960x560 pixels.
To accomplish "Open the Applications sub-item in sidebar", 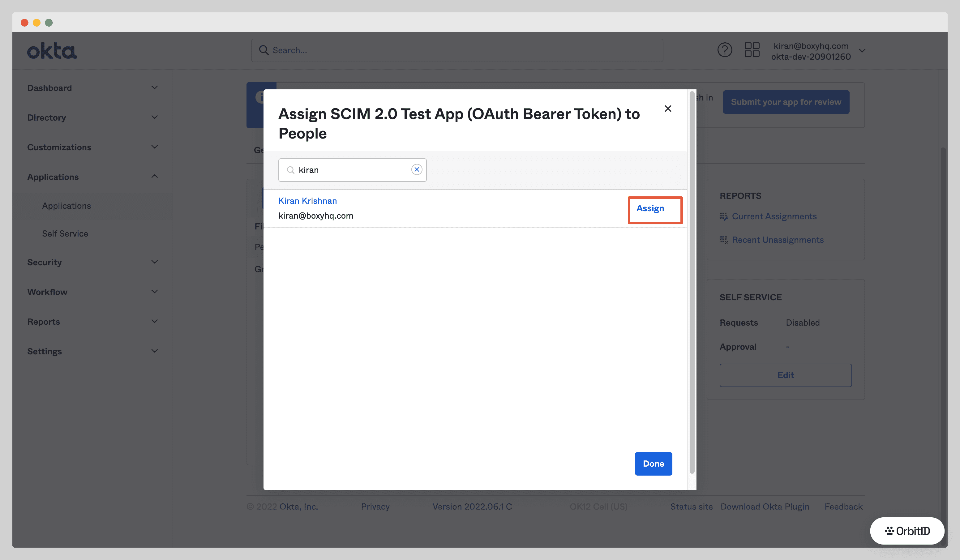I will coord(66,206).
